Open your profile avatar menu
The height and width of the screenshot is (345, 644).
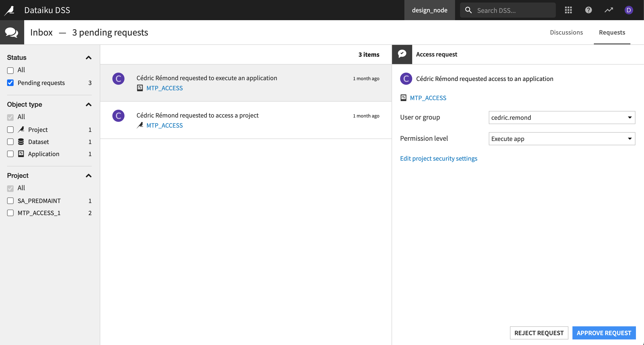(628, 10)
